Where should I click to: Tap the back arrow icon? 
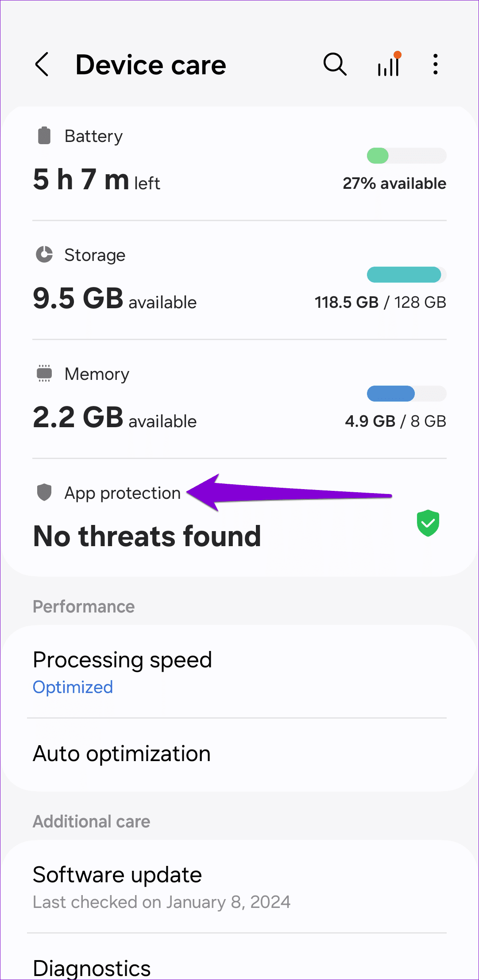point(42,65)
